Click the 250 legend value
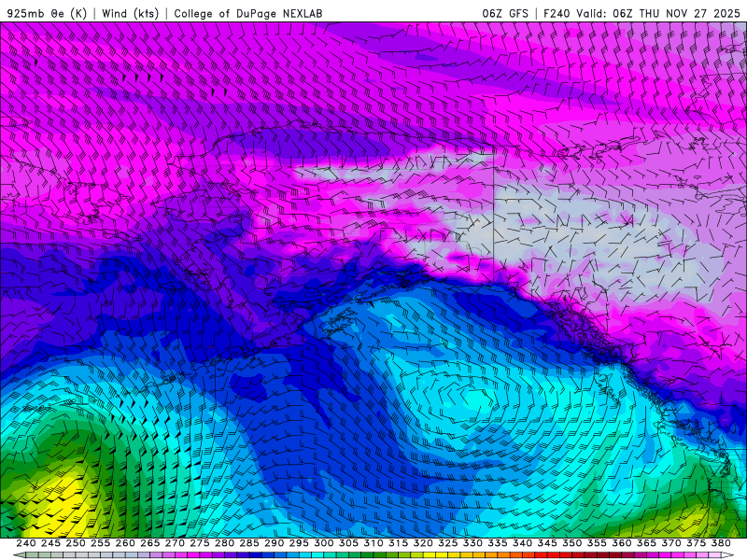Image resolution: width=747 pixels, height=560 pixels. 76,543
